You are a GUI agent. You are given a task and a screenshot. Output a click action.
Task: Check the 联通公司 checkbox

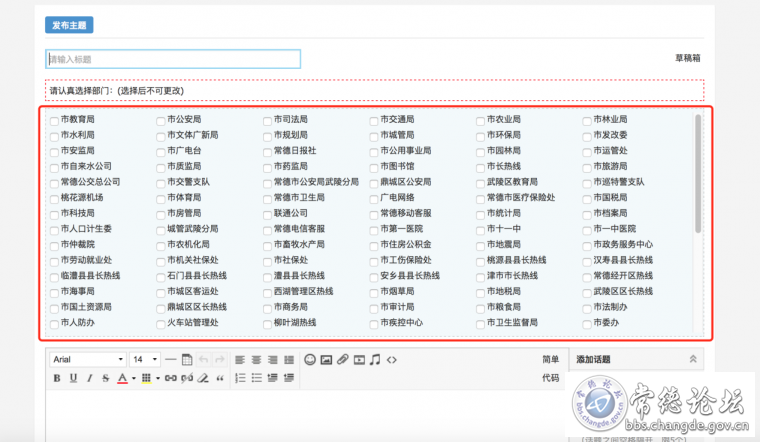tap(268, 215)
